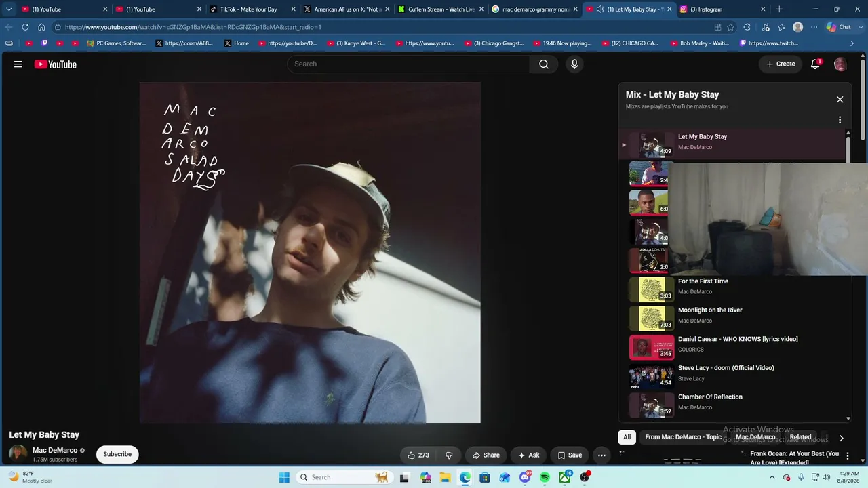Reload the page in the browser
Screen dimensions: 868x488
pos(25,27)
